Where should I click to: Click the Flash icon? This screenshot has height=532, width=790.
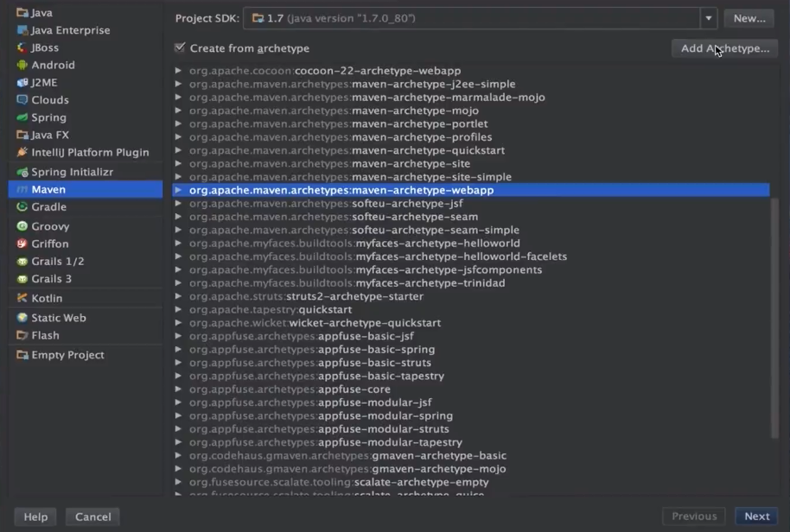coord(22,335)
